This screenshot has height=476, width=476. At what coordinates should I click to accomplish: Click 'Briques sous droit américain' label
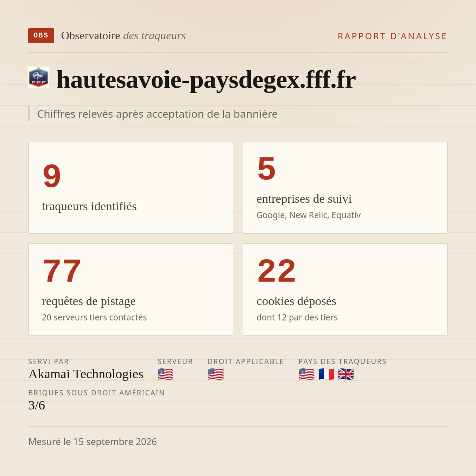coord(97,393)
